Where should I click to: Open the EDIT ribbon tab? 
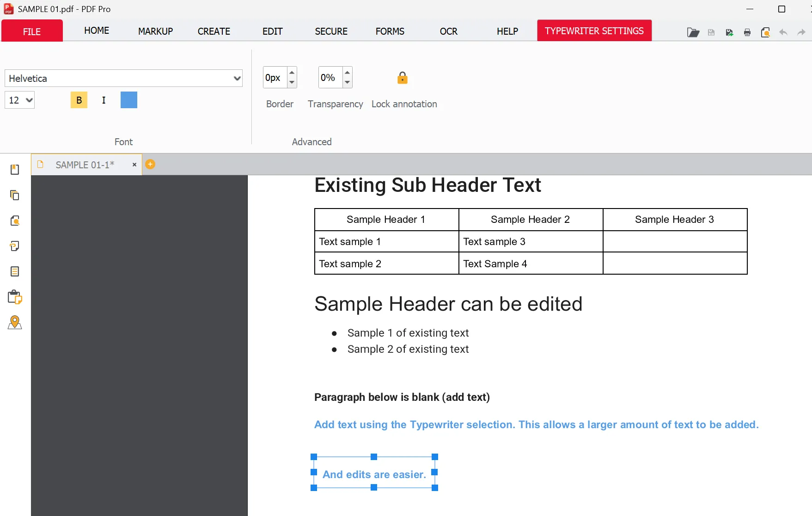pos(273,31)
